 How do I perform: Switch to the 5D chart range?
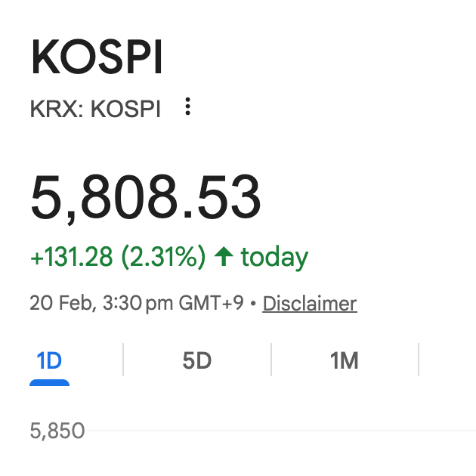click(x=196, y=360)
